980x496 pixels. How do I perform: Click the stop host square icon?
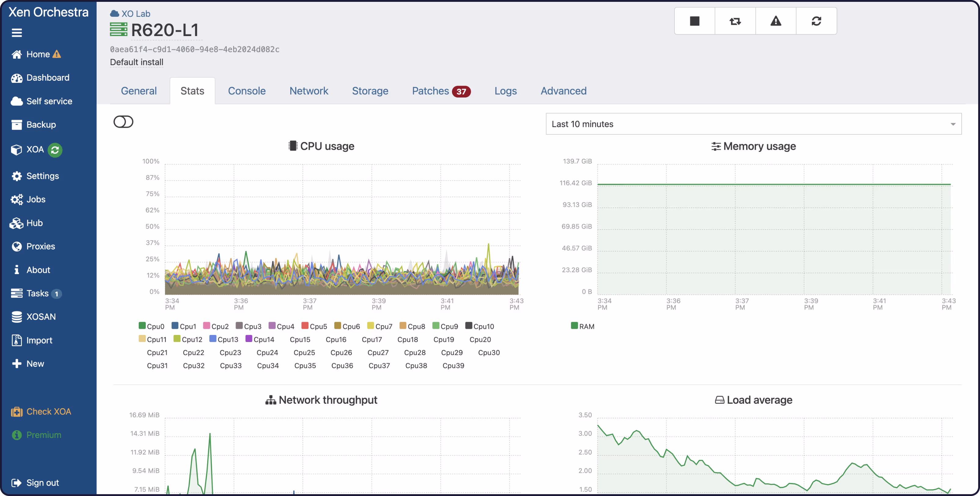(x=694, y=21)
